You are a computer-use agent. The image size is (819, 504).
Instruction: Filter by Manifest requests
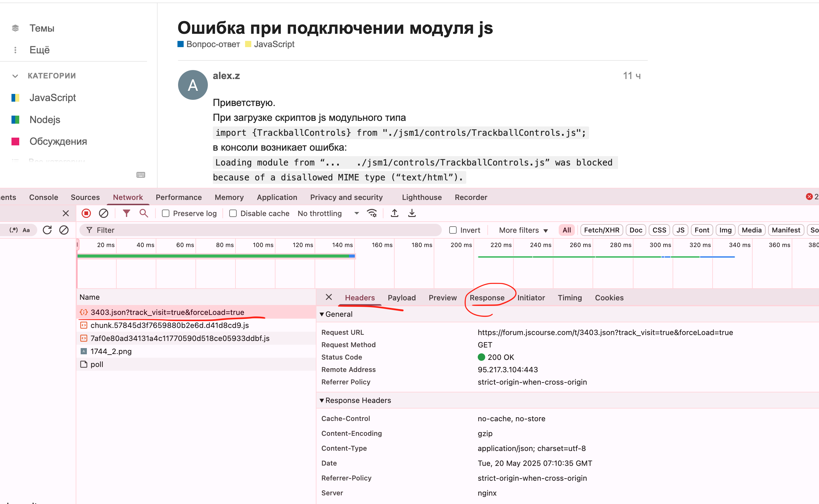coord(785,230)
